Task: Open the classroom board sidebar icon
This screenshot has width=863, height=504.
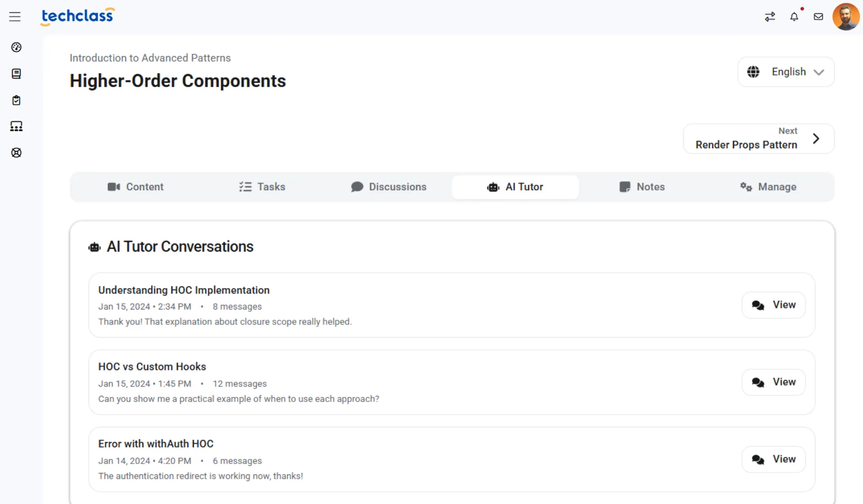Action: [x=16, y=126]
